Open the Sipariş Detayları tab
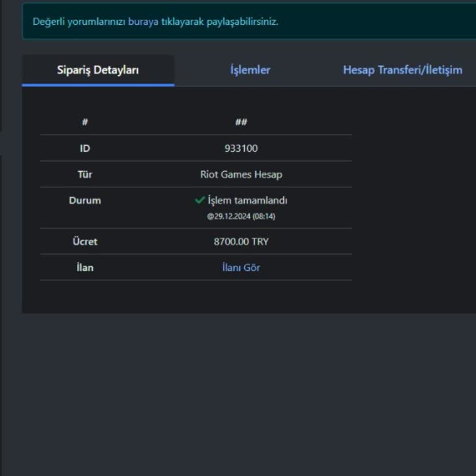The width and height of the screenshot is (476, 476). click(x=98, y=70)
